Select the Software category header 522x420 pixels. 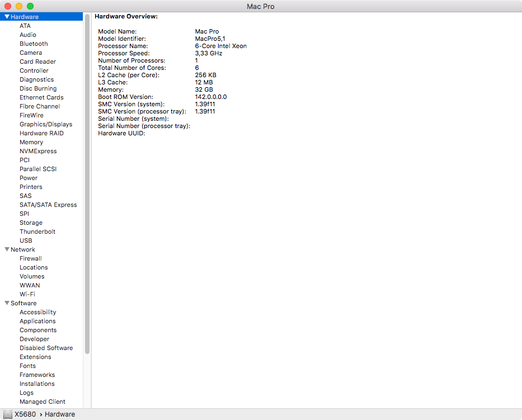[x=23, y=303]
